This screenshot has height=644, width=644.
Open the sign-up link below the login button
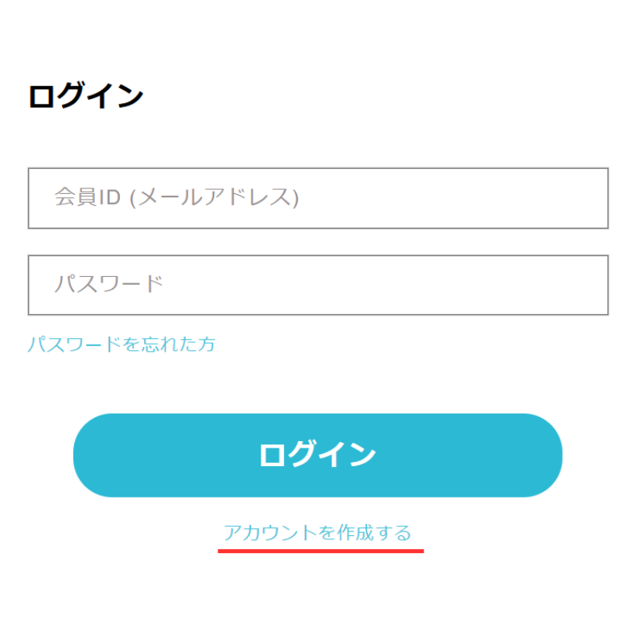317,533
